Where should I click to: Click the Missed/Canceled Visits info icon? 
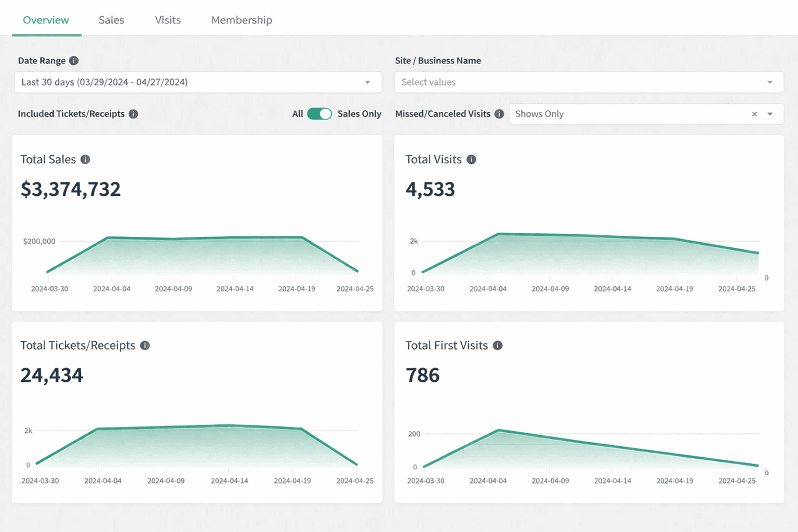point(499,114)
